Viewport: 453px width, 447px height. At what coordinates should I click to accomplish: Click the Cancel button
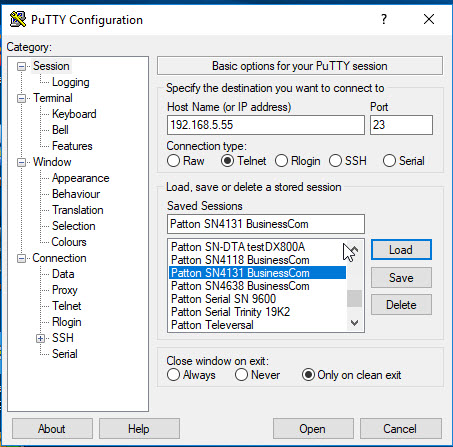[x=400, y=429]
